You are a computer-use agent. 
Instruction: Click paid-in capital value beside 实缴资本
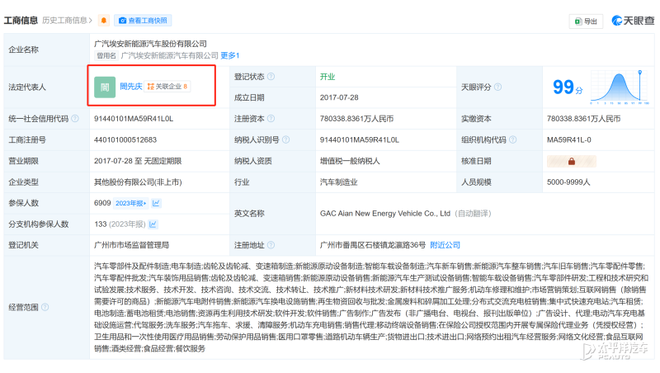(583, 119)
